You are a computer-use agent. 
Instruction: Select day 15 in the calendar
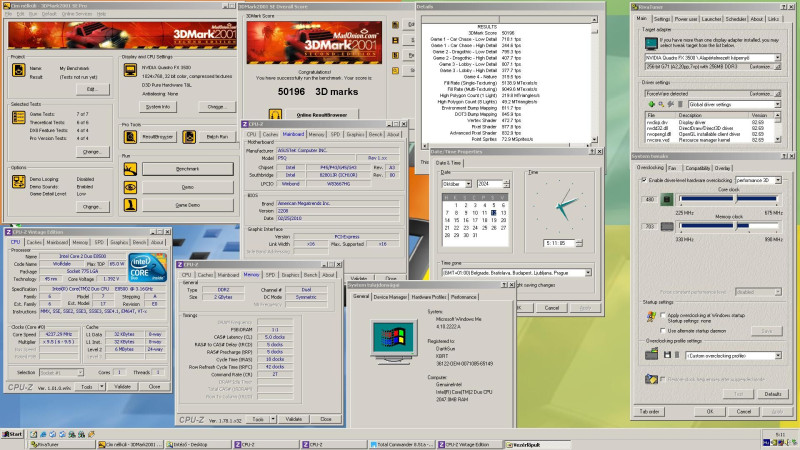tap(456, 220)
